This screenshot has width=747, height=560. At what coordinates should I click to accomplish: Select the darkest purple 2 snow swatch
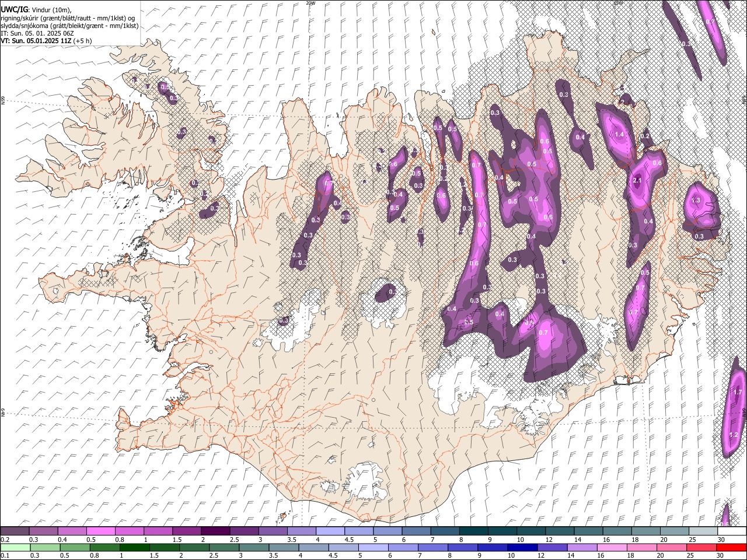215,531
